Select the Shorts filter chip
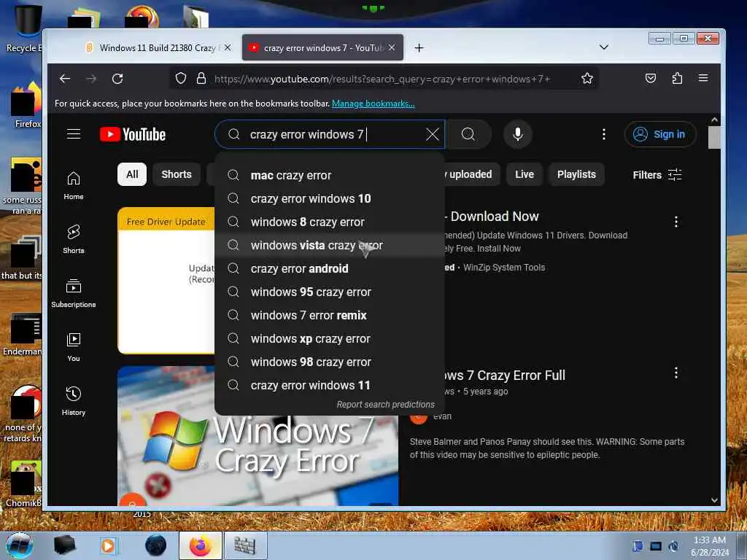 coord(177,174)
